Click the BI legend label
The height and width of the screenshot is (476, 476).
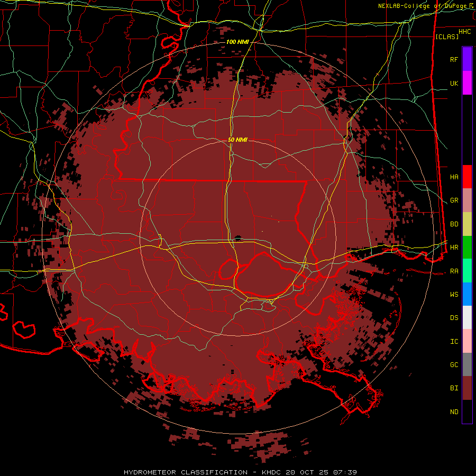click(x=454, y=388)
